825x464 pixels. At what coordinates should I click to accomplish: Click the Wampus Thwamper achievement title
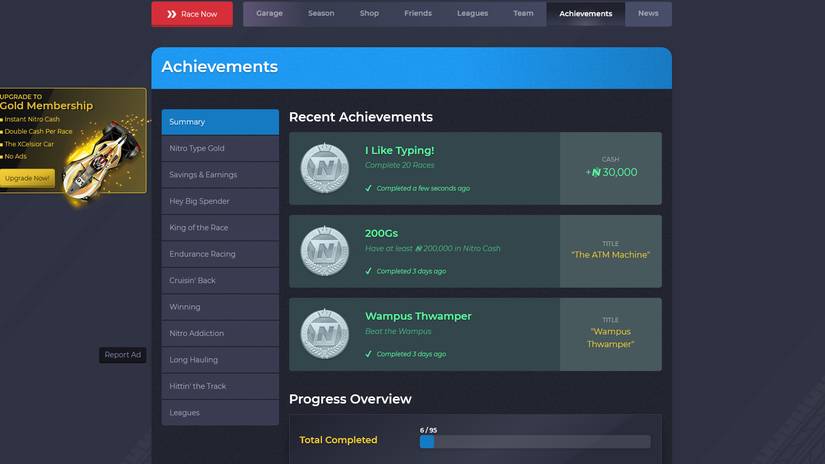click(x=418, y=316)
